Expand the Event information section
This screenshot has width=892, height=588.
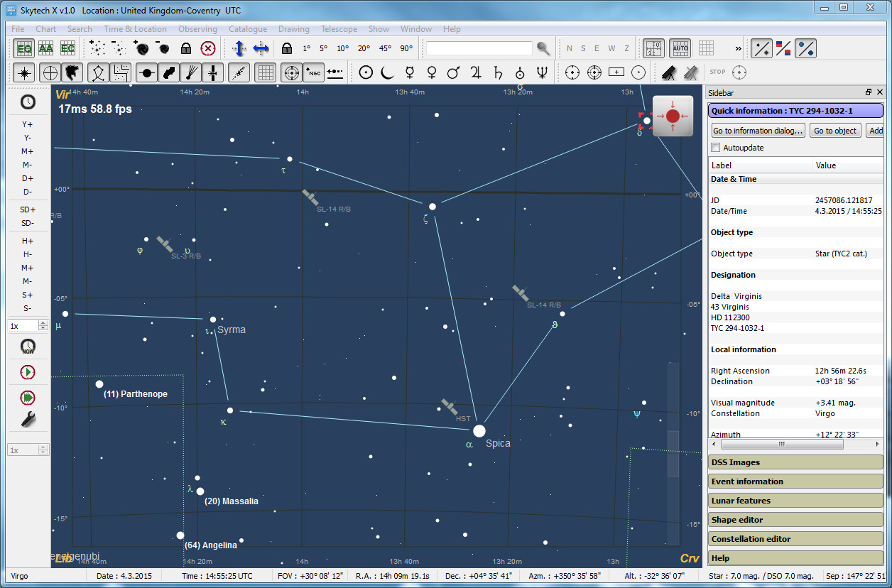pos(795,481)
